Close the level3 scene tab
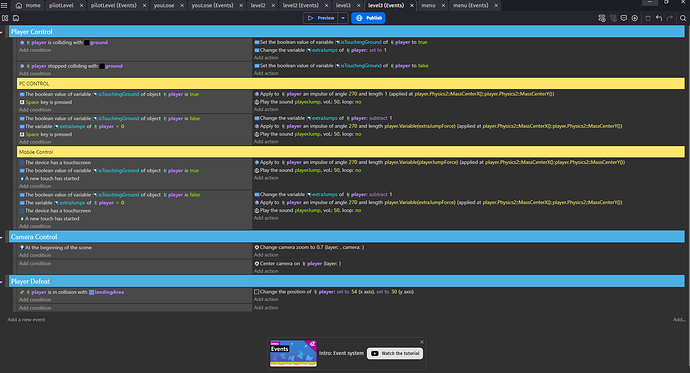The width and height of the screenshot is (690, 373). (x=359, y=5)
